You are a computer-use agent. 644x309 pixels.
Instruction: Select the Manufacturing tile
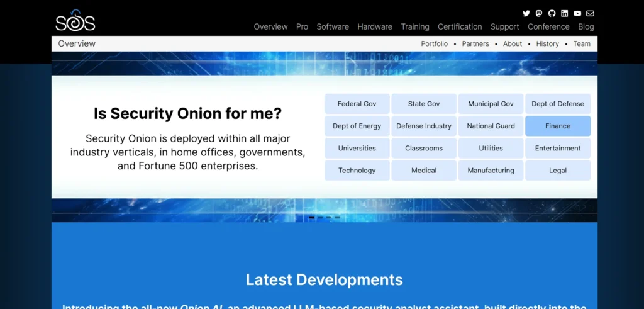[491, 171]
